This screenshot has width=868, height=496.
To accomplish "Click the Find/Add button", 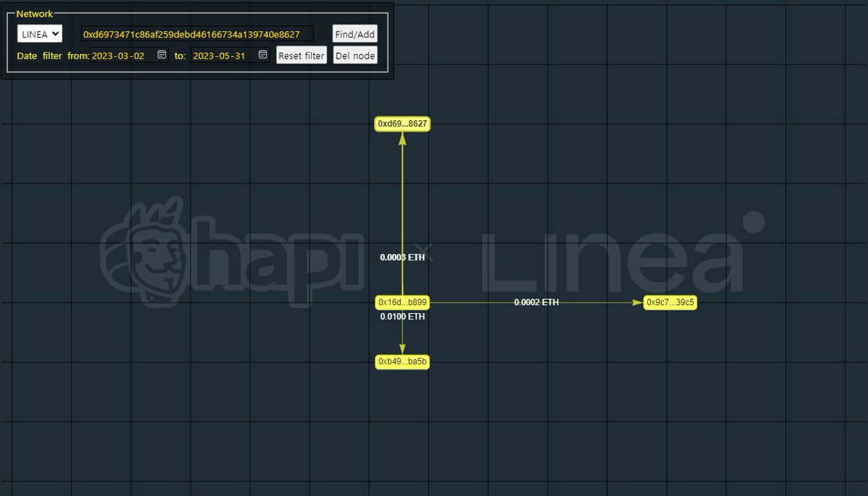I will click(x=355, y=34).
